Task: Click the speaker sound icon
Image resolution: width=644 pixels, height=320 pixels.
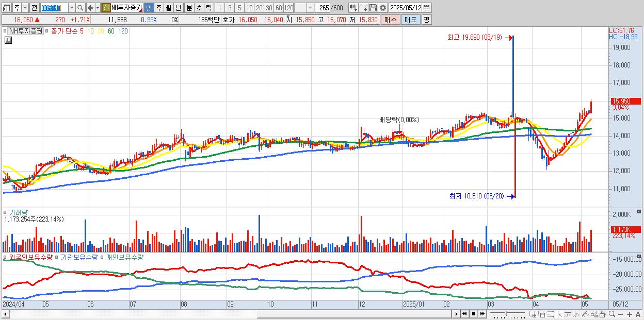Action: (x=90, y=8)
